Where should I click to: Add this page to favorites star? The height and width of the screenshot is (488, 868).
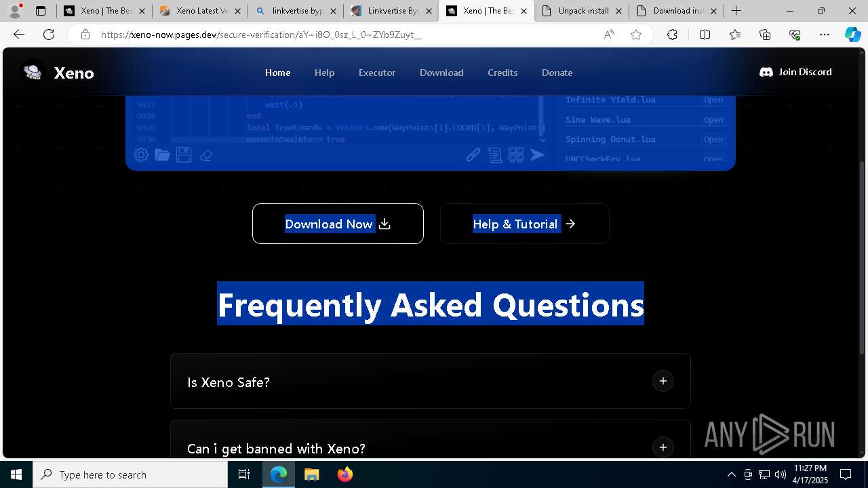pyautogui.click(x=636, y=35)
